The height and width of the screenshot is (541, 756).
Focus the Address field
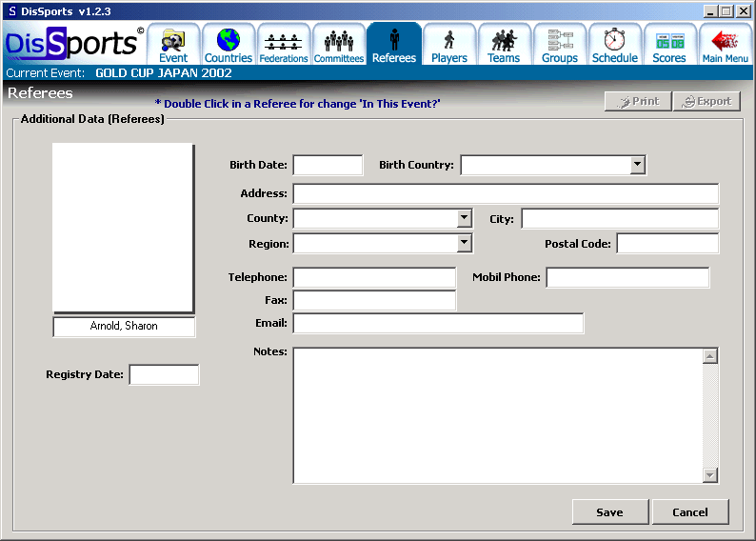pyautogui.click(x=506, y=193)
